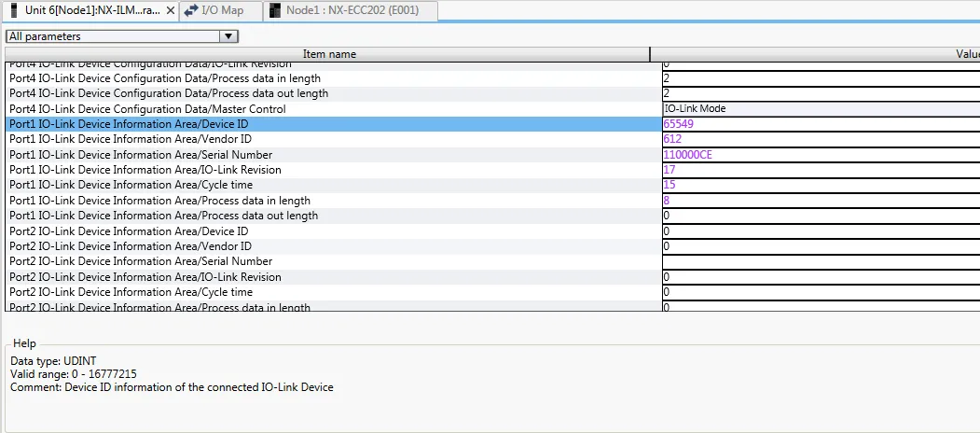Open the Node1 NX-ECC202 tab
The width and height of the screenshot is (980, 433).
coord(349,10)
